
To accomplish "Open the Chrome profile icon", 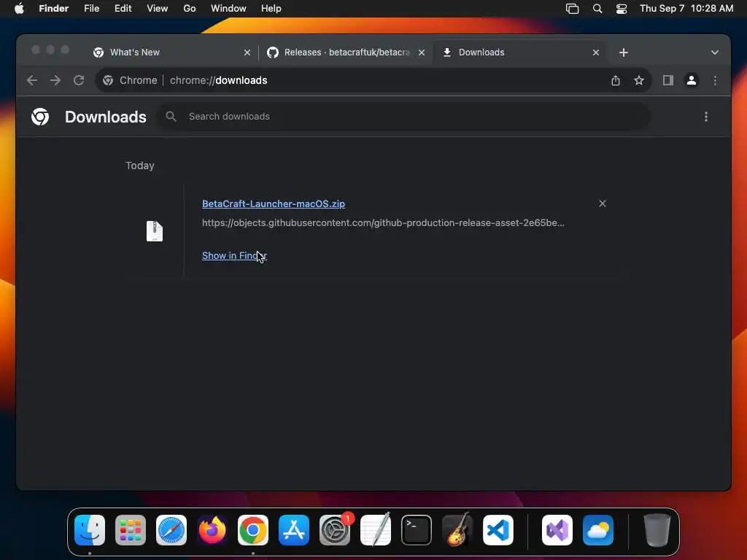I will click(x=692, y=80).
